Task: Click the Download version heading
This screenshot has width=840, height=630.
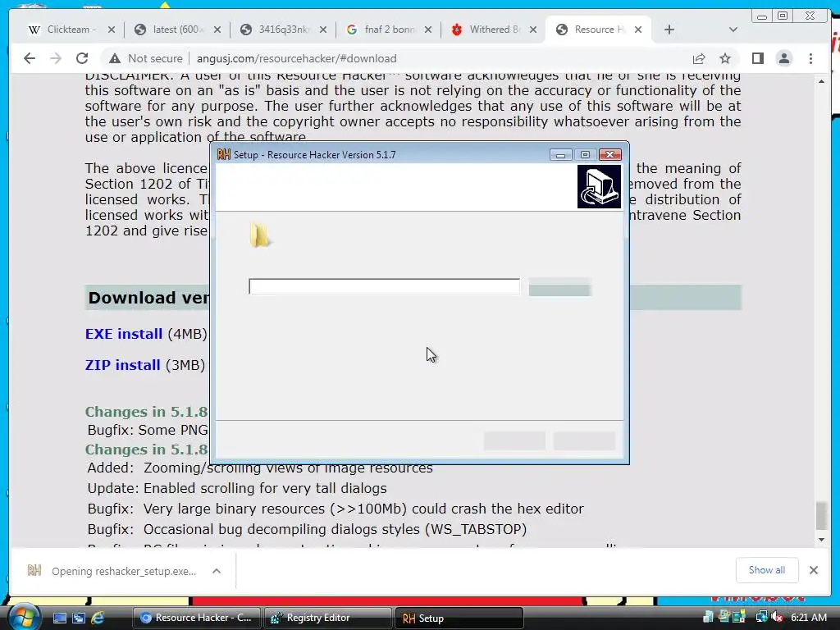Action: point(148,298)
